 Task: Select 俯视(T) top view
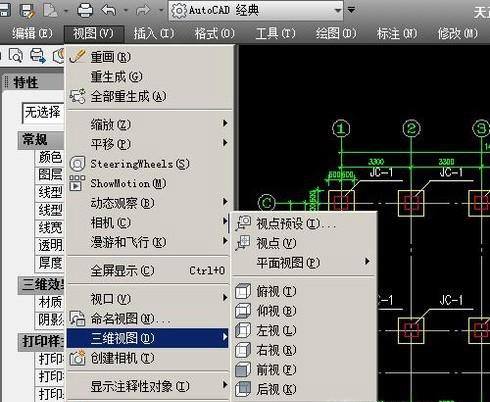(x=304, y=292)
